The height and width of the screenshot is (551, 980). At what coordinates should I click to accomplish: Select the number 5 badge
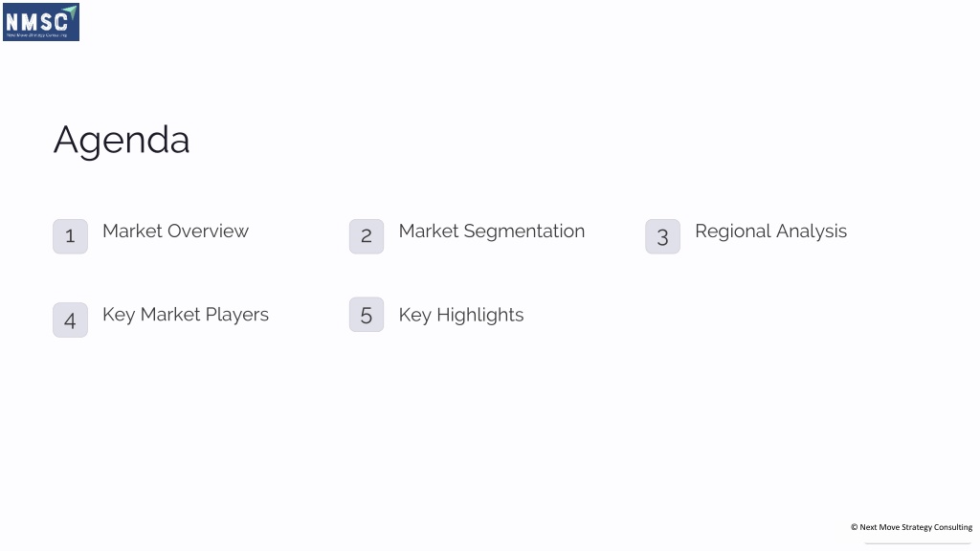[367, 314]
